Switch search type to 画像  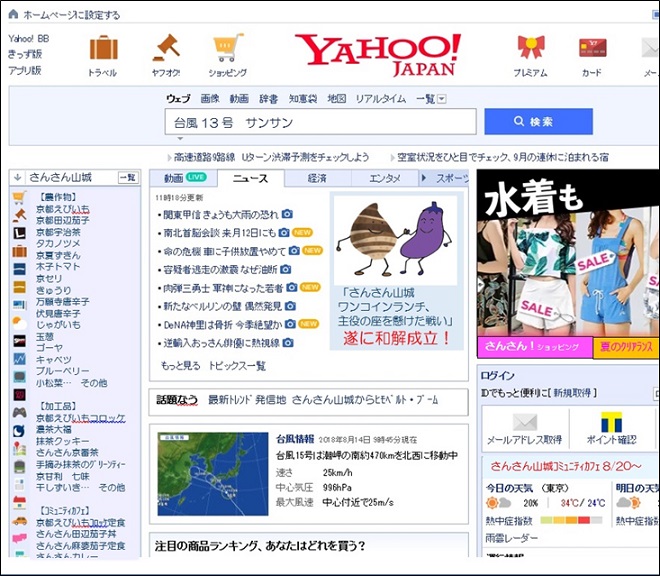tap(210, 99)
